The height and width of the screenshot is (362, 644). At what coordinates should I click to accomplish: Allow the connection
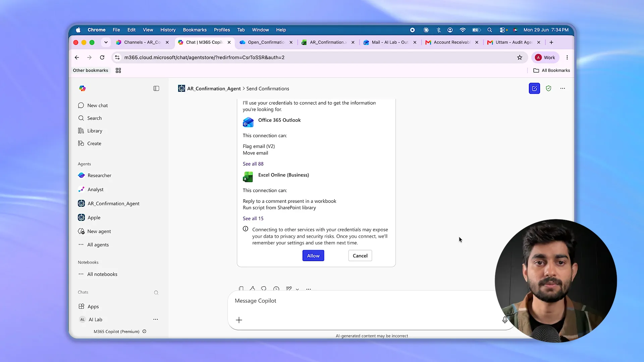point(313,255)
